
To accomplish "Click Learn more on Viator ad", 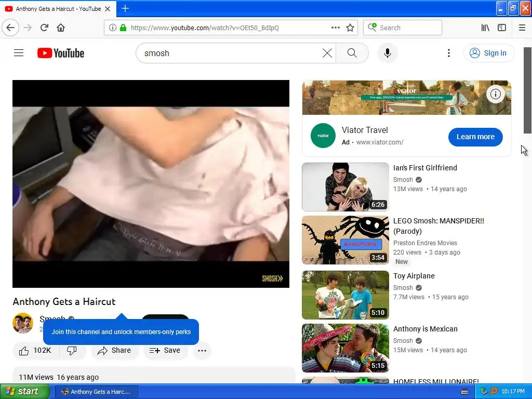I will [475, 137].
